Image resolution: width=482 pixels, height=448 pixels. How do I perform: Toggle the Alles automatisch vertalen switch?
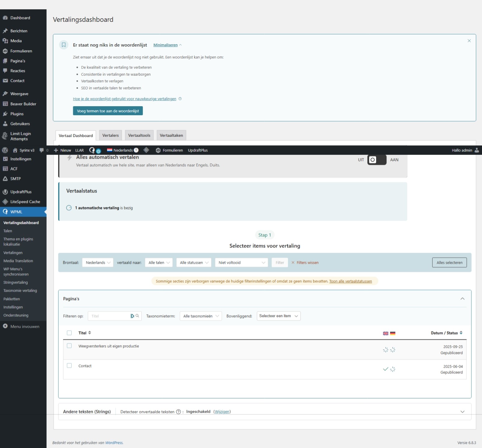click(377, 160)
